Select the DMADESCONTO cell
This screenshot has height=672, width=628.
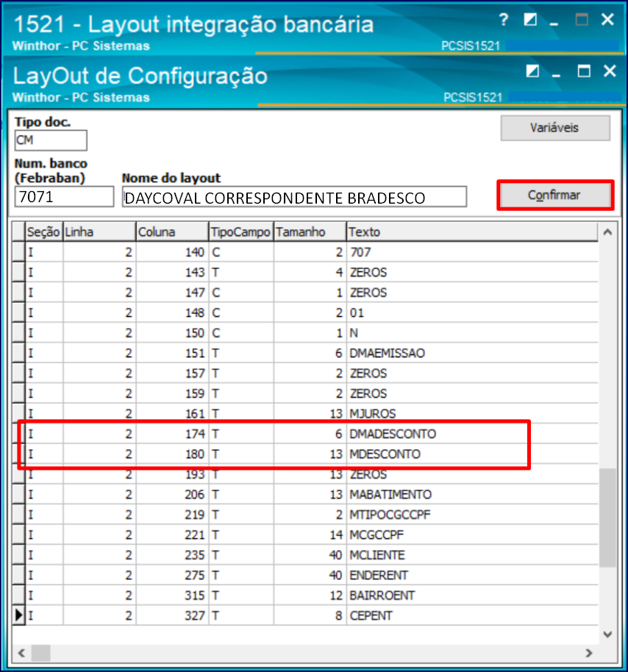[x=471, y=434]
